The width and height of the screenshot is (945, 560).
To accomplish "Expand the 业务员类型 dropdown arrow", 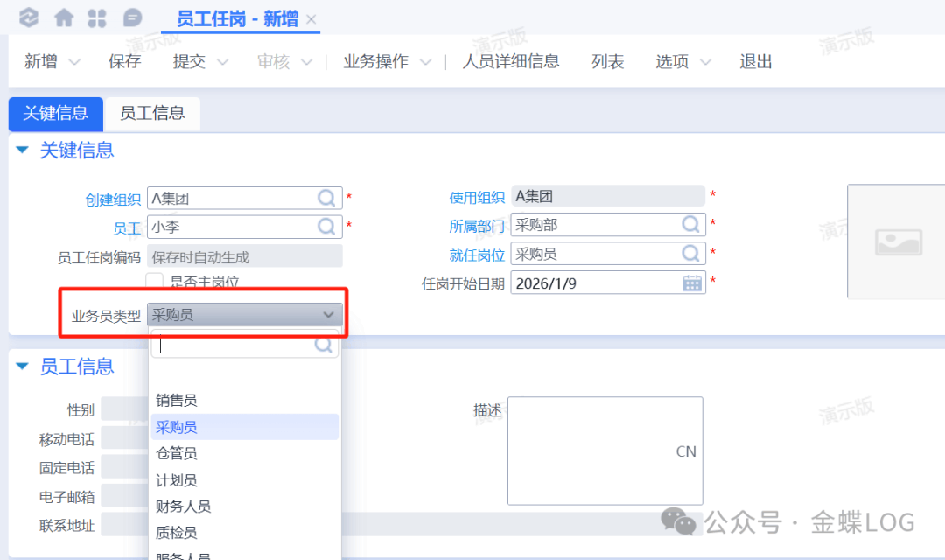I will click(329, 315).
